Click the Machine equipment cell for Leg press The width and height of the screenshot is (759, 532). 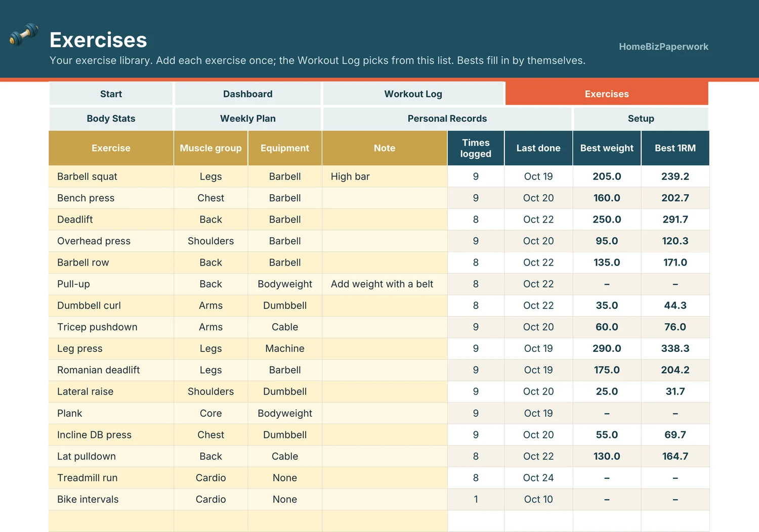coord(285,348)
